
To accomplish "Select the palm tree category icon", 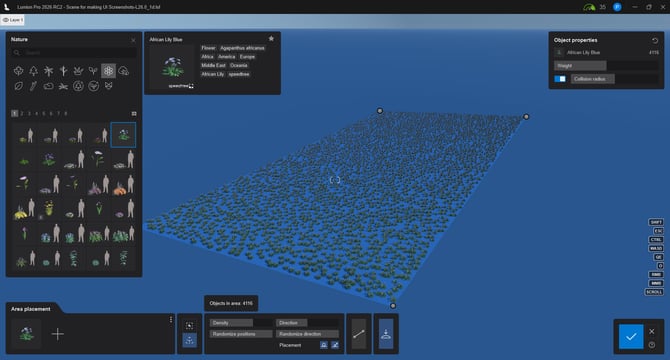I will [x=48, y=71].
